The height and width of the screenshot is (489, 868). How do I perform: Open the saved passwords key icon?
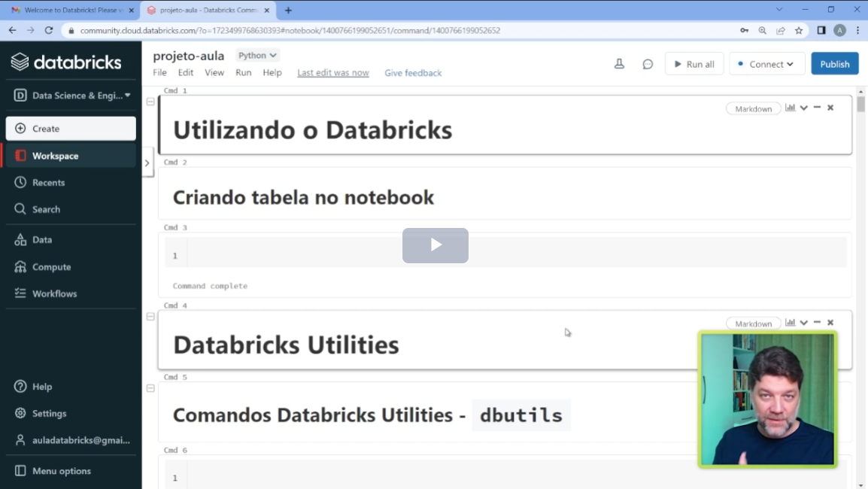coord(745,30)
